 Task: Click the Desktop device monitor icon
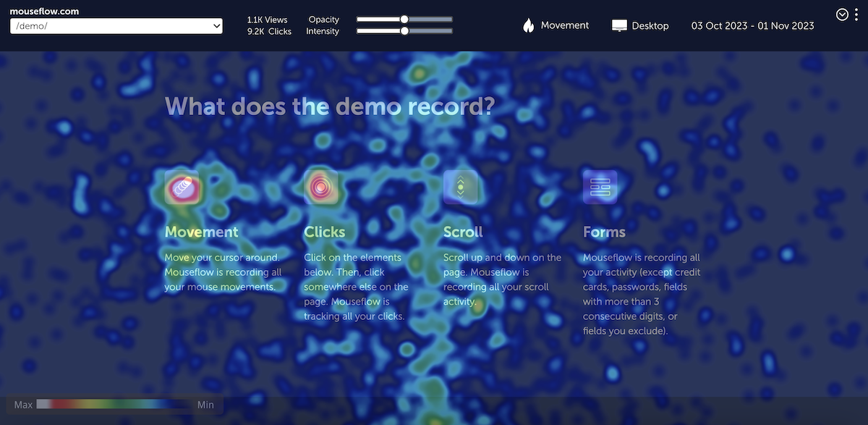pyautogui.click(x=618, y=25)
